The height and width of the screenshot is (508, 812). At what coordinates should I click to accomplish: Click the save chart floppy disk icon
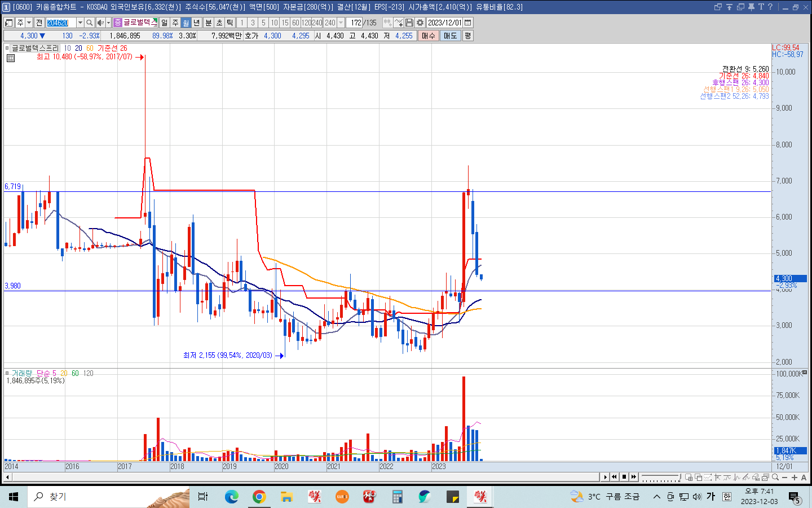(409, 23)
